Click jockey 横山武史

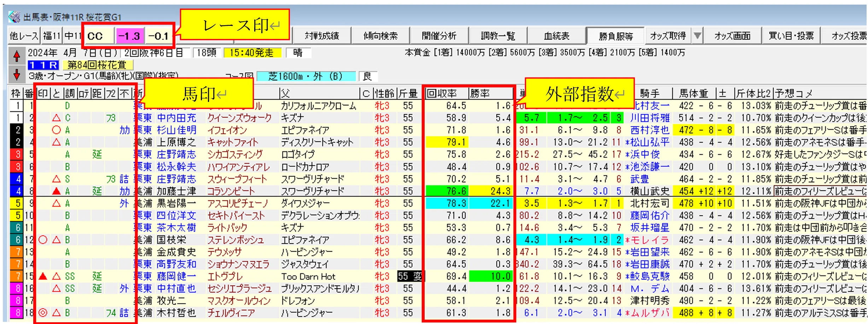650,191
